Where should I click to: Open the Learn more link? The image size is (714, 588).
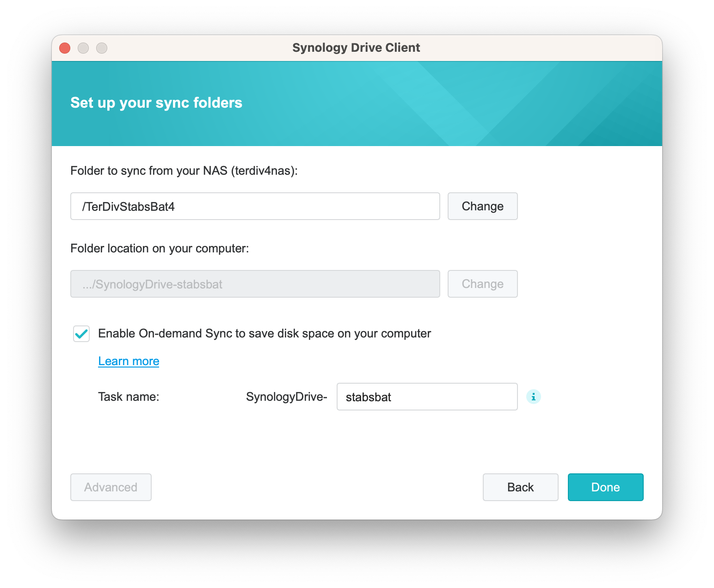click(129, 361)
